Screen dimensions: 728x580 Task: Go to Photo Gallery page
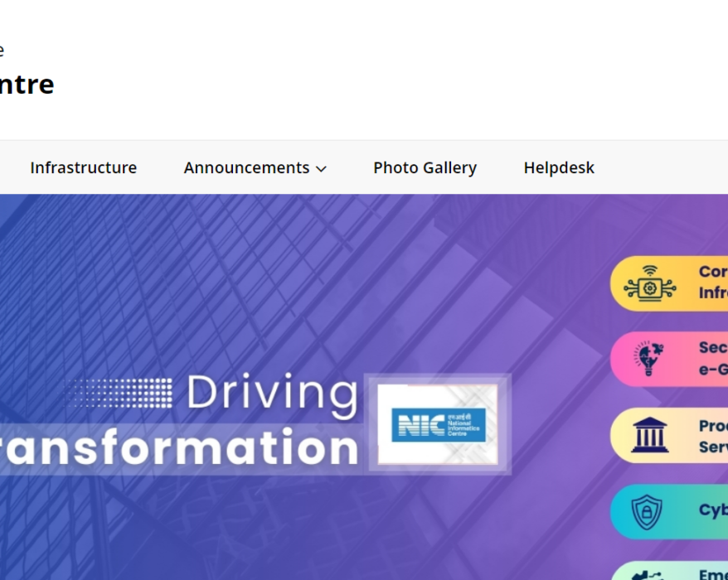(425, 167)
